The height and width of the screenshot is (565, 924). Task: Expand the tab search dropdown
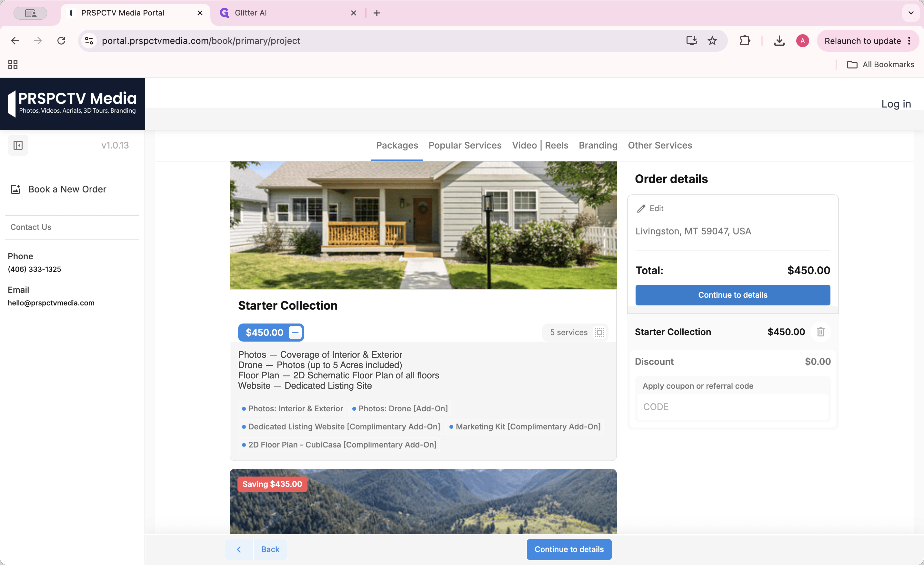point(911,13)
